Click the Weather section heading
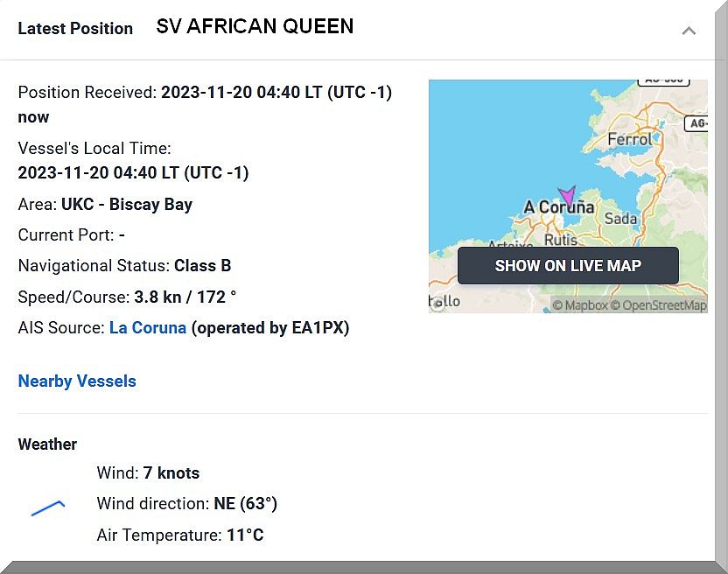 47,444
